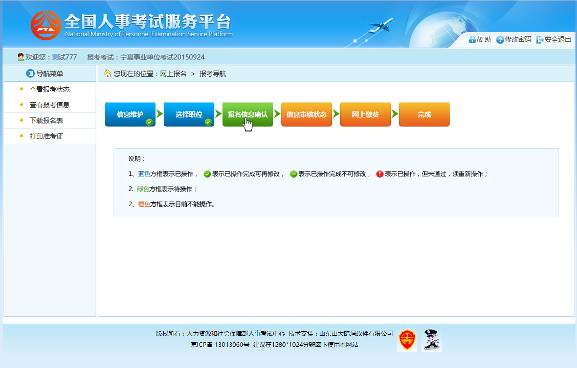Click the user avatar icon beside the welcome text

(21, 57)
